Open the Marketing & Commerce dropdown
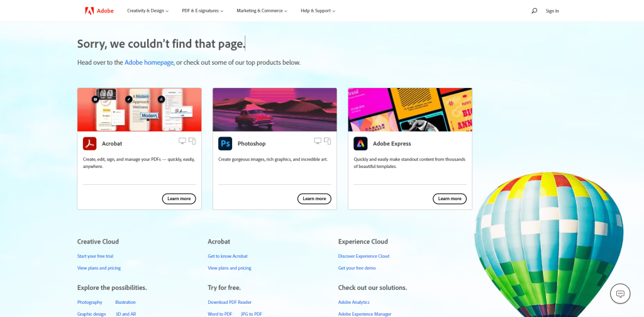Screen dimensions: 644x317 [x=262, y=11]
